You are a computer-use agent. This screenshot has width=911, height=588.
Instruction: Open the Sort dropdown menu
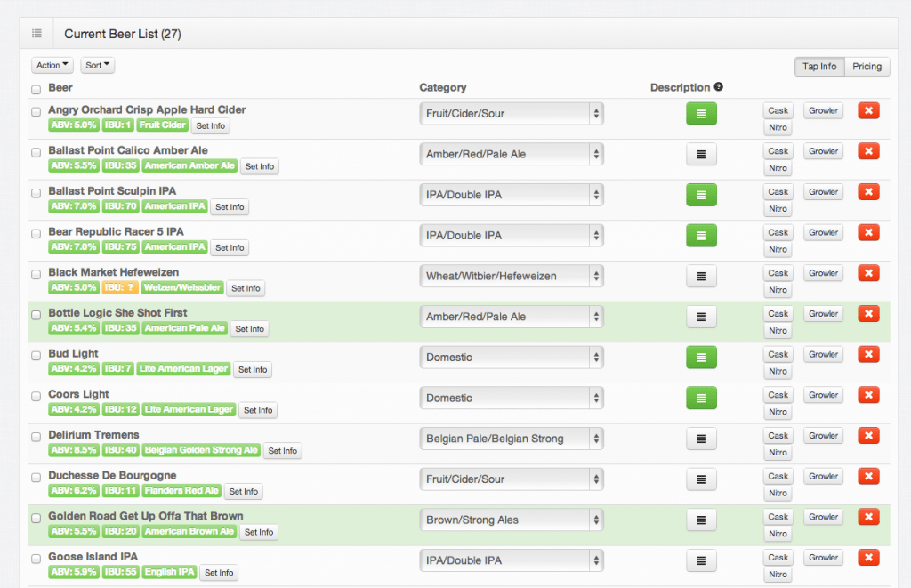point(98,65)
